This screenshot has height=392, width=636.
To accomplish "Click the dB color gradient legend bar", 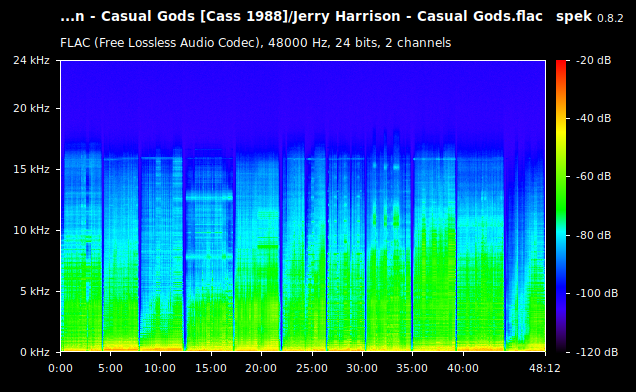I will (561, 206).
